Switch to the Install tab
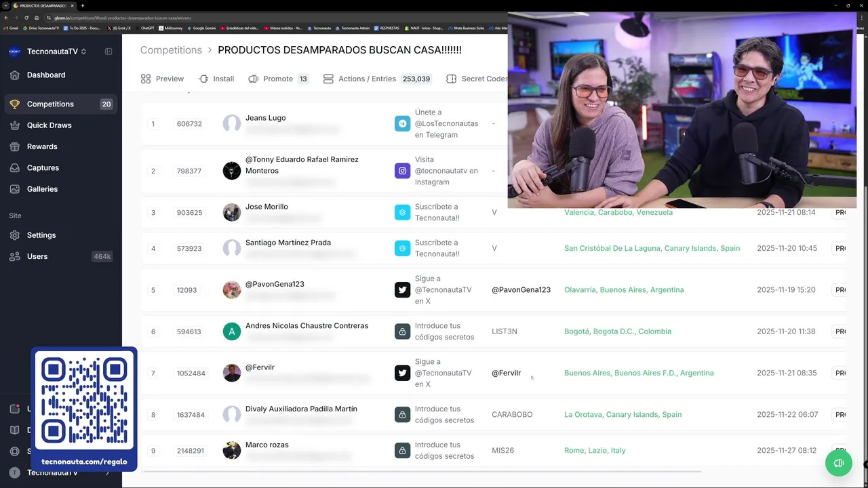Image resolution: width=868 pixels, height=488 pixels. pos(216,79)
